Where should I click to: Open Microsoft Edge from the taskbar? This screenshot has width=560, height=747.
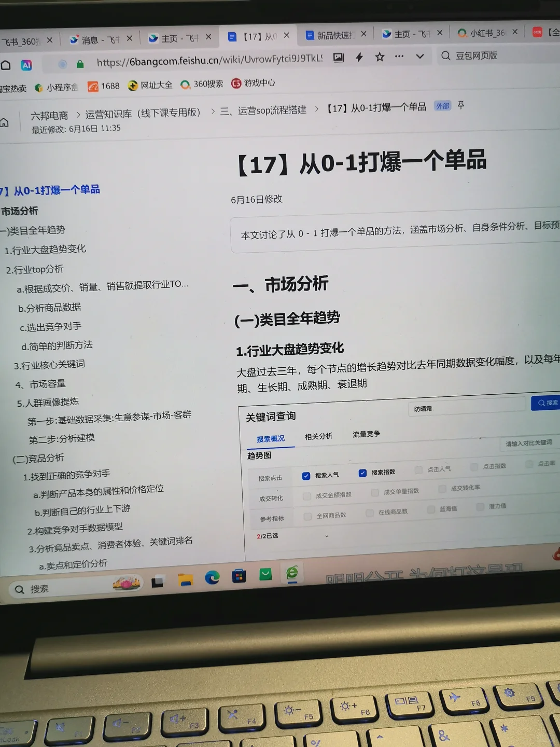pos(212,577)
